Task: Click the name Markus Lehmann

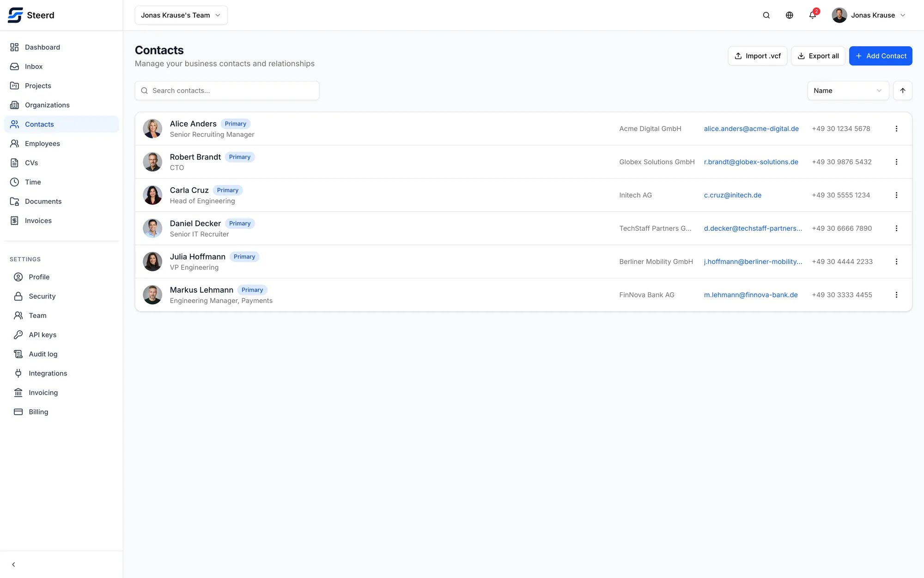Action: (x=201, y=290)
